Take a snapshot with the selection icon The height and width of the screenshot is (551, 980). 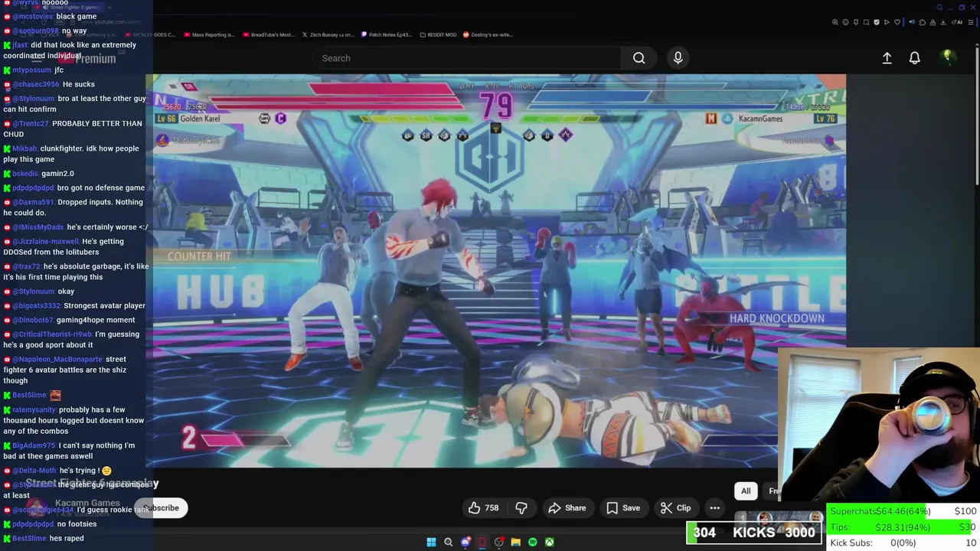(866, 22)
